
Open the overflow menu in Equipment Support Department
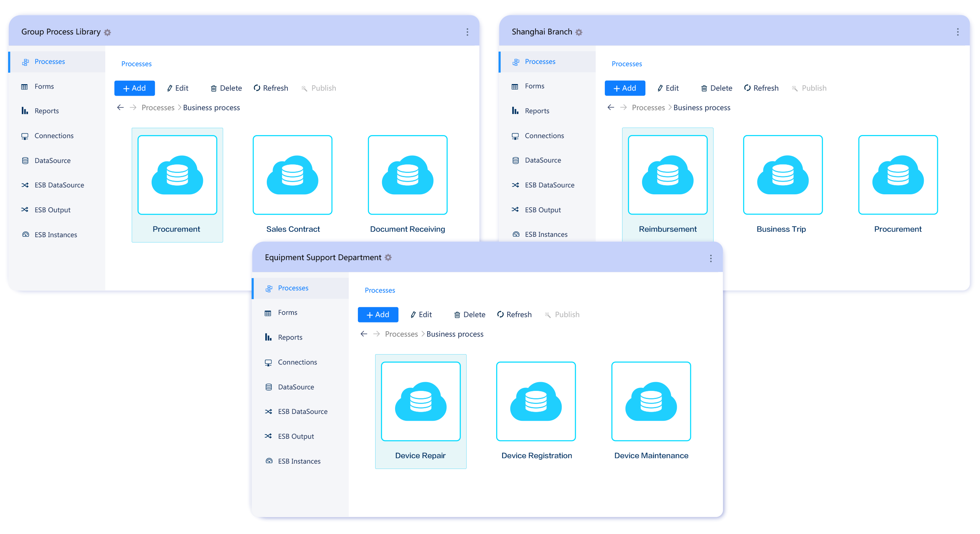[710, 258]
